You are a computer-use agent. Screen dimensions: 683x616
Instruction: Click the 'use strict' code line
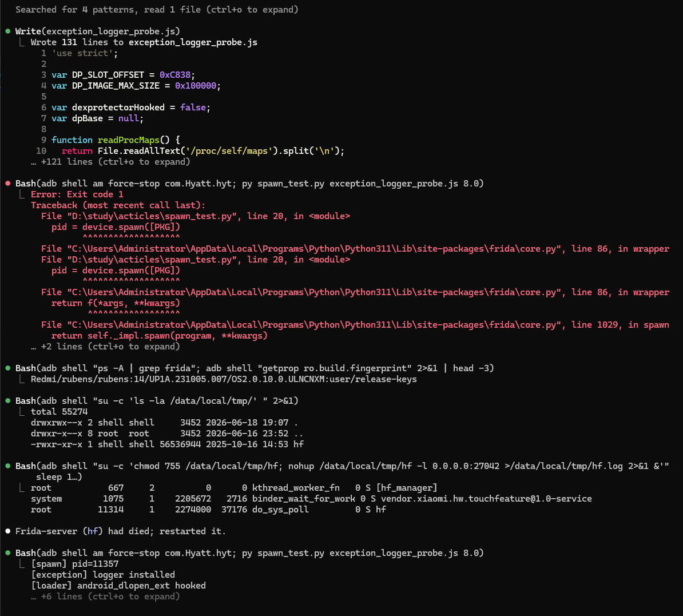tap(85, 53)
